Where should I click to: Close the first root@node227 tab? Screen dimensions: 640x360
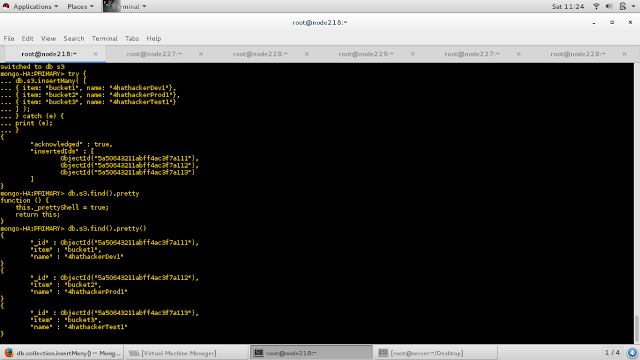[201, 54]
